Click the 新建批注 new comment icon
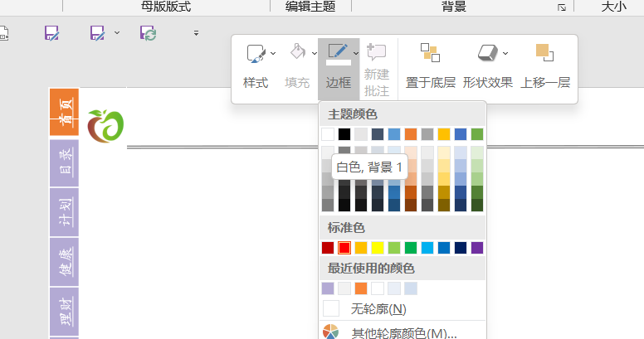644x339 pixels. pyautogui.click(x=376, y=52)
